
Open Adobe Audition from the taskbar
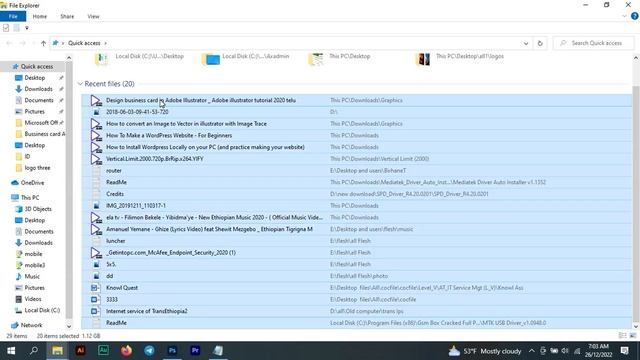pos(103,351)
